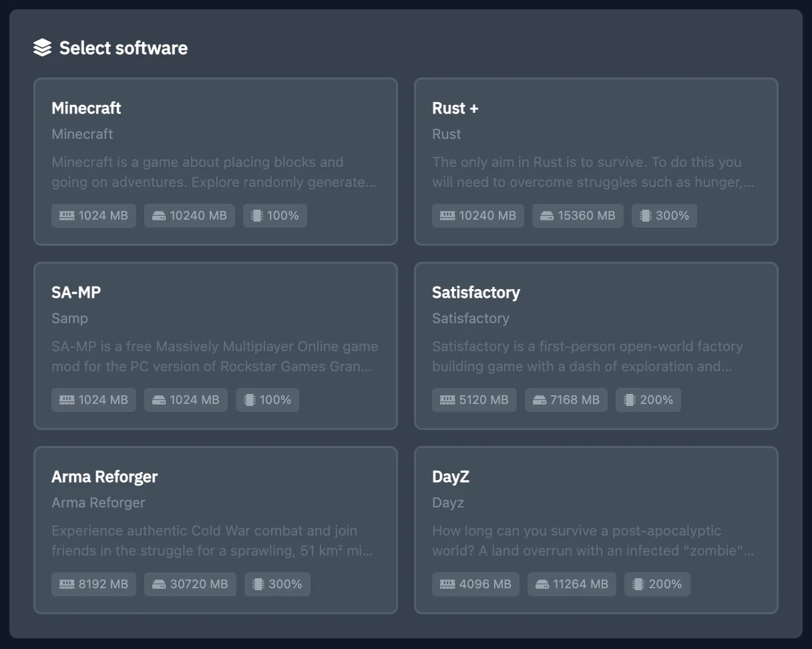Select the SA-MP software card
The width and height of the screenshot is (812, 649).
(216, 346)
